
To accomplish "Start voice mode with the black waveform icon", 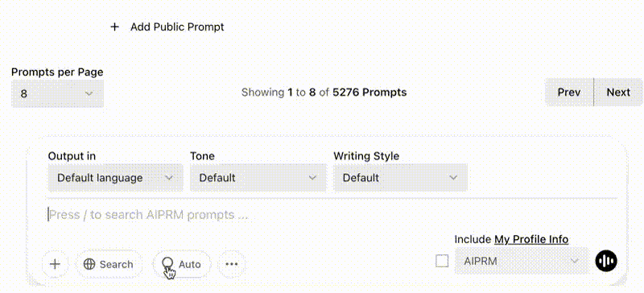I will (606, 261).
